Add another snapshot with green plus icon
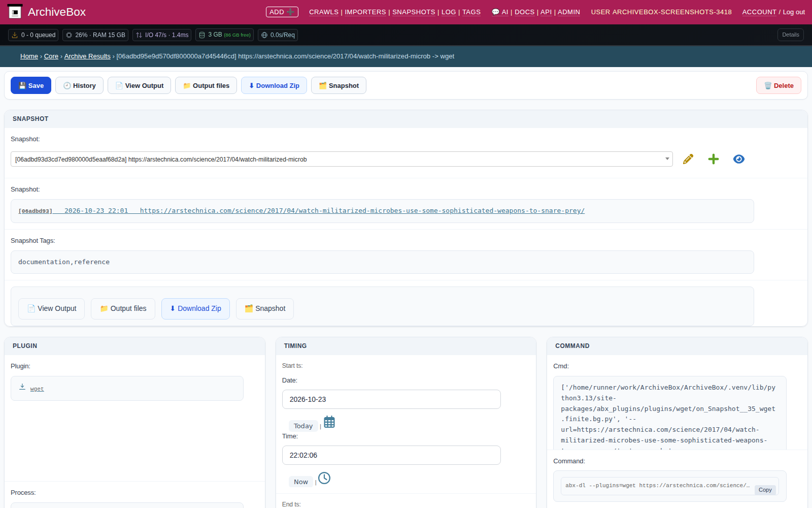 (x=714, y=159)
